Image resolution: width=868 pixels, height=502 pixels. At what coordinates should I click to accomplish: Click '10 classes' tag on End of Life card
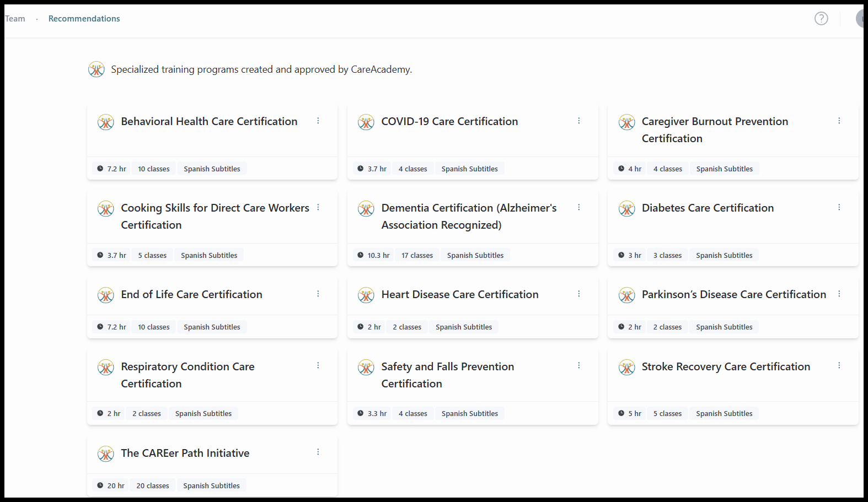click(154, 327)
